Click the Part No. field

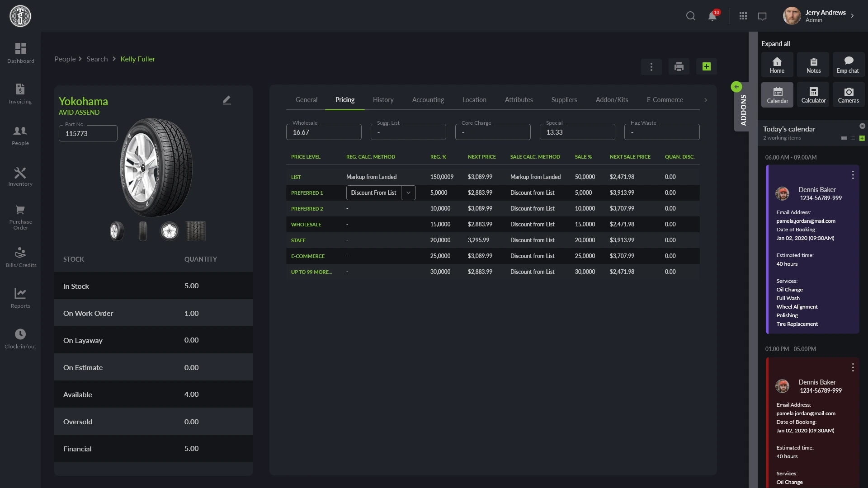(x=88, y=133)
